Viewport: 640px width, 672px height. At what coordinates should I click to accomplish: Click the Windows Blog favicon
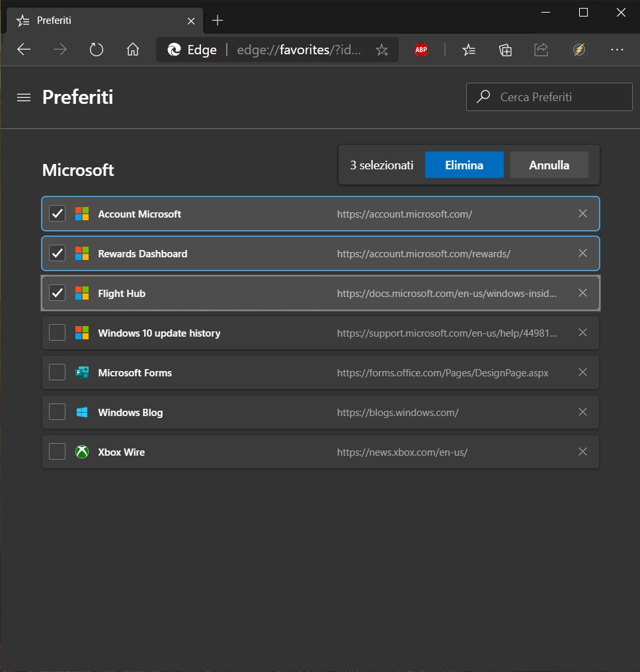click(82, 412)
